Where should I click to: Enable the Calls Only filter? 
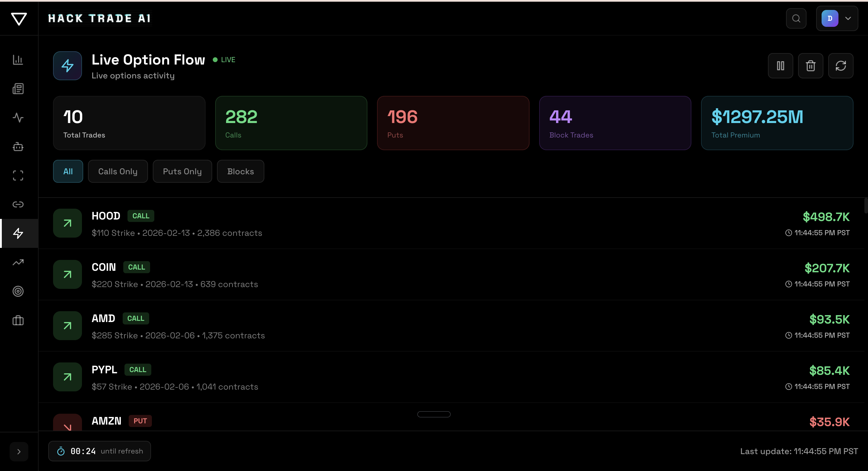click(118, 171)
